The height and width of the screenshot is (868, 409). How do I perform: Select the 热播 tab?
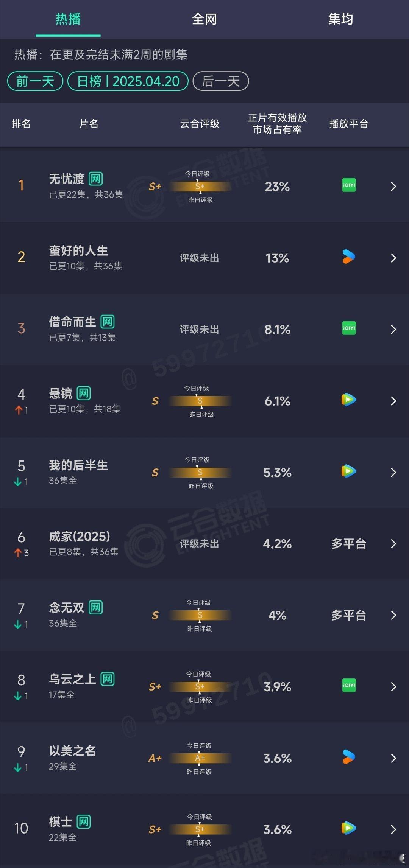pyautogui.click(x=68, y=19)
